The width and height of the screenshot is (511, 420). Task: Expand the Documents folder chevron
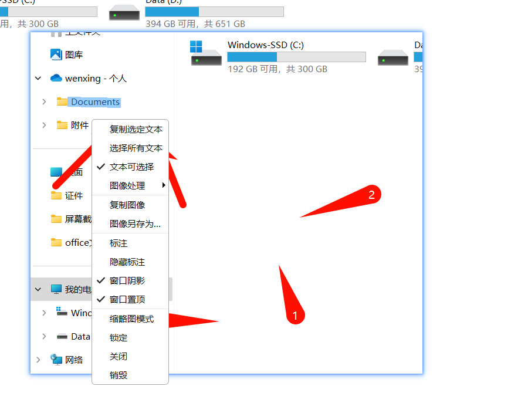(44, 101)
